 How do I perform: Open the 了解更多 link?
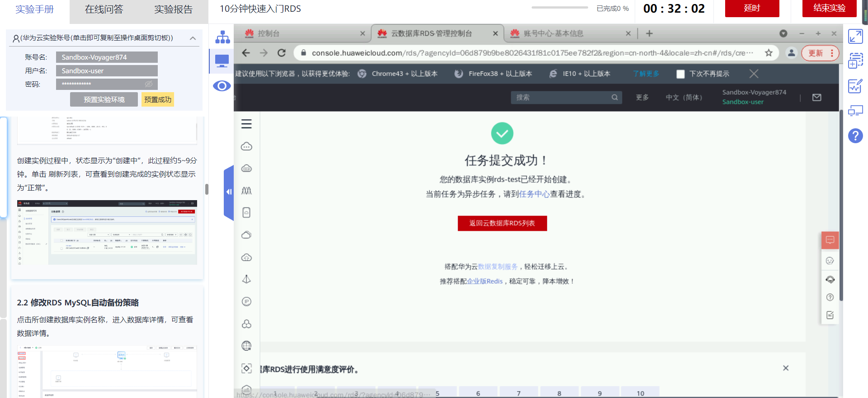click(x=646, y=74)
